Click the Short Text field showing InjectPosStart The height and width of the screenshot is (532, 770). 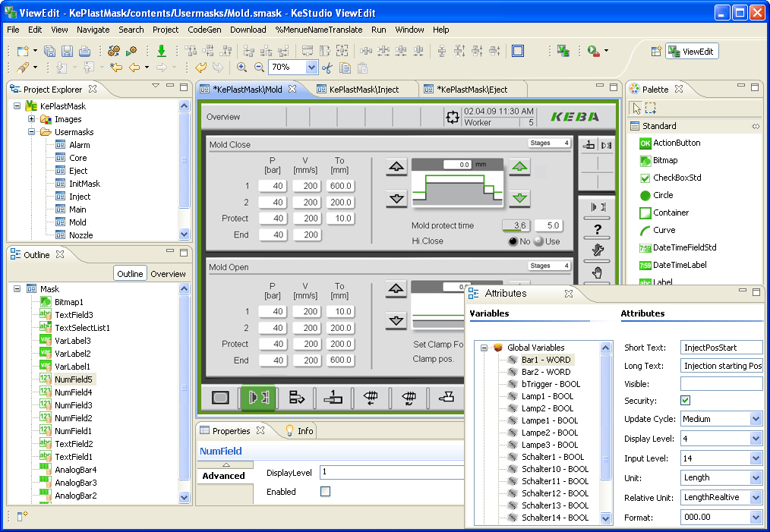[720, 347]
